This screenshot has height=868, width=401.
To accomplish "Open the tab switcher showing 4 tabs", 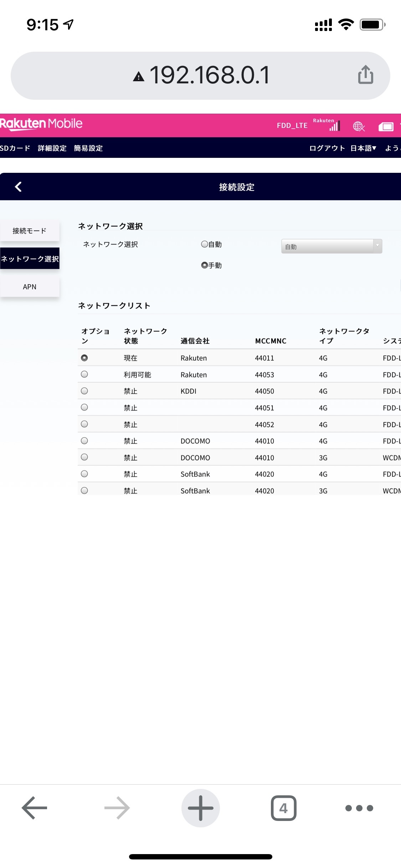I will pyautogui.click(x=283, y=808).
